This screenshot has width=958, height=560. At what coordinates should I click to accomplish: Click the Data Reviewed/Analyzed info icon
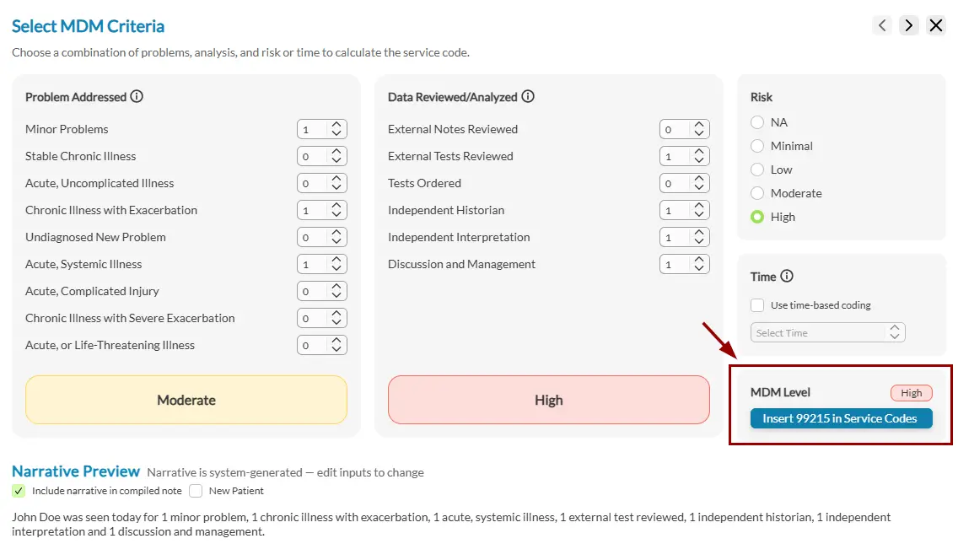[528, 96]
